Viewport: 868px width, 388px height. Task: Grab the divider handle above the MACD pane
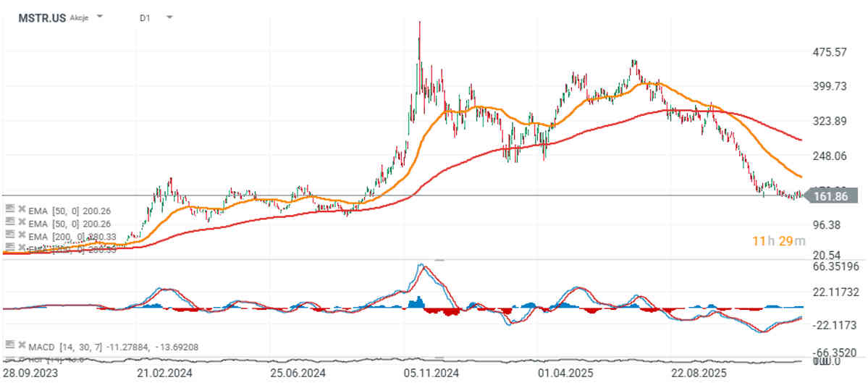point(439,259)
